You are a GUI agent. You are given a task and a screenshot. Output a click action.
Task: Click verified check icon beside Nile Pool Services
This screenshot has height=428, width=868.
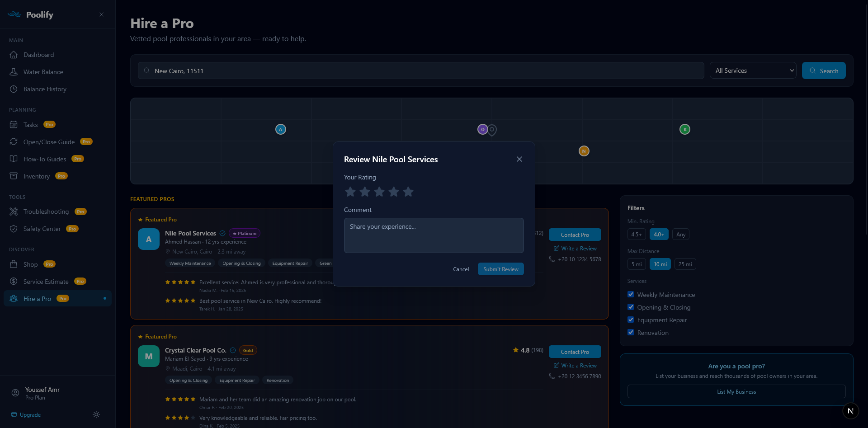point(222,233)
